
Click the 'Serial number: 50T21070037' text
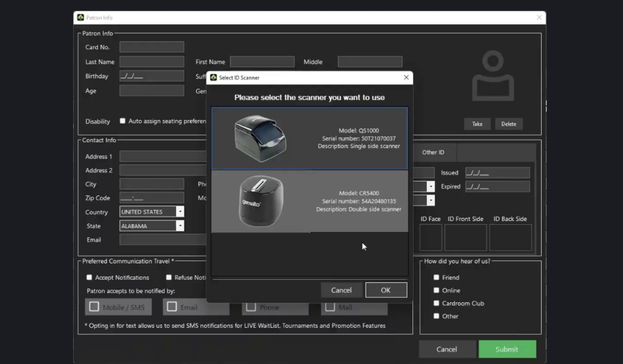359,139
